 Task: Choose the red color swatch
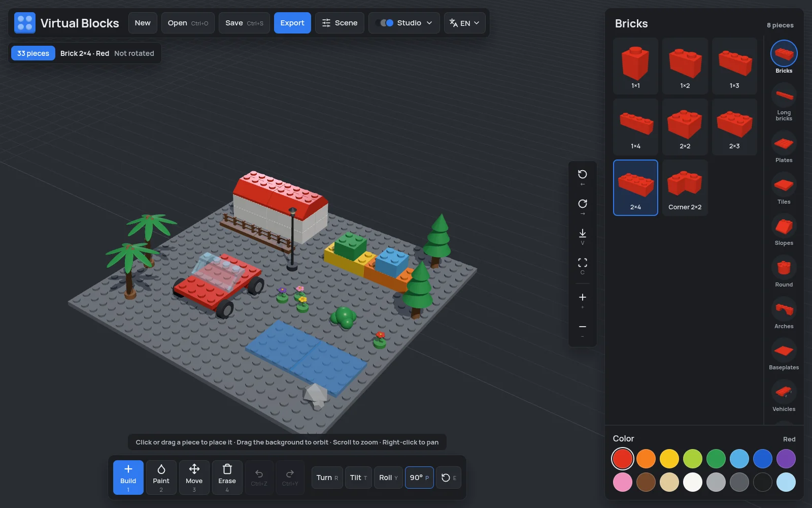pos(623,459)
